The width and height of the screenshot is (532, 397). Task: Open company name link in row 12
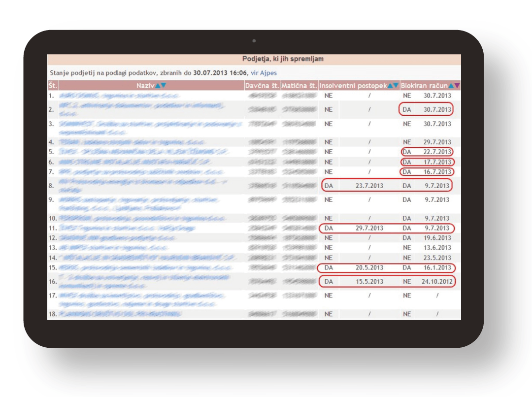coord(117,238)
